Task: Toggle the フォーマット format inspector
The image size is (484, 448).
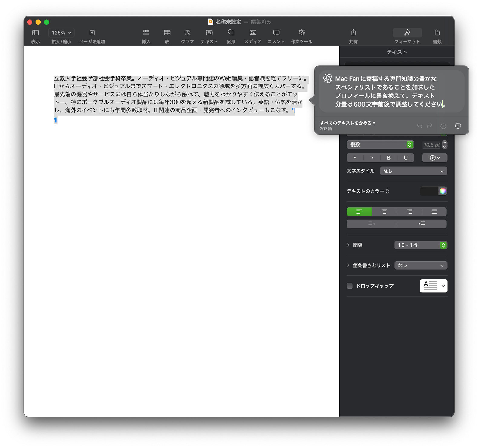Action: point(407,32)
